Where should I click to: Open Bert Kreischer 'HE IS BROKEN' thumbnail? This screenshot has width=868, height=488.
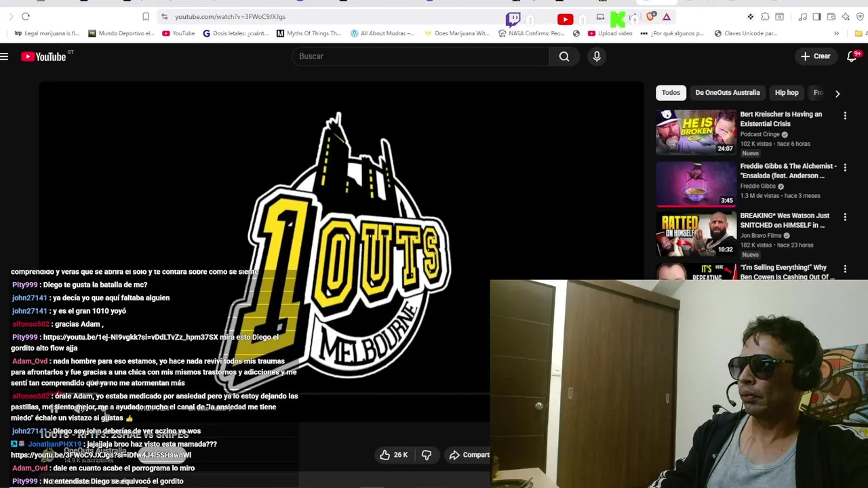pyautogui.click(x=696, y=132)
